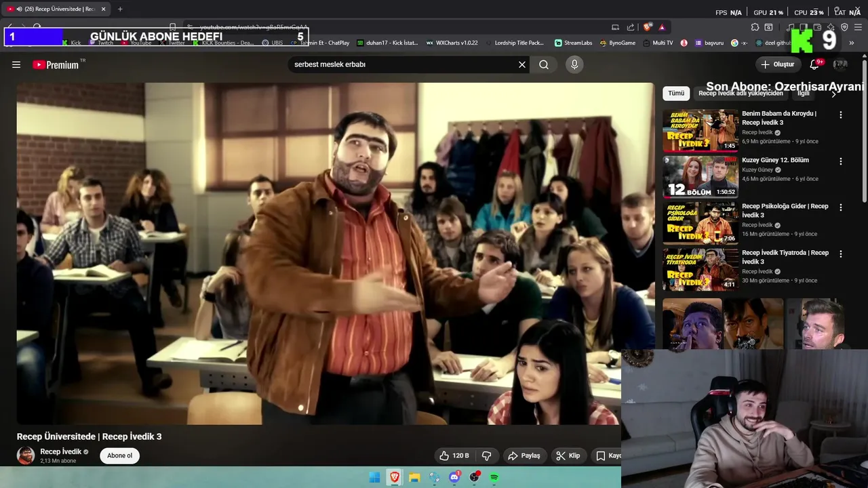The height and width of the screenshot is (488, 868).
Task: Open more options for Benim Babam da Kroydu video
Action: pyautogui.click(x=841, y=115)
